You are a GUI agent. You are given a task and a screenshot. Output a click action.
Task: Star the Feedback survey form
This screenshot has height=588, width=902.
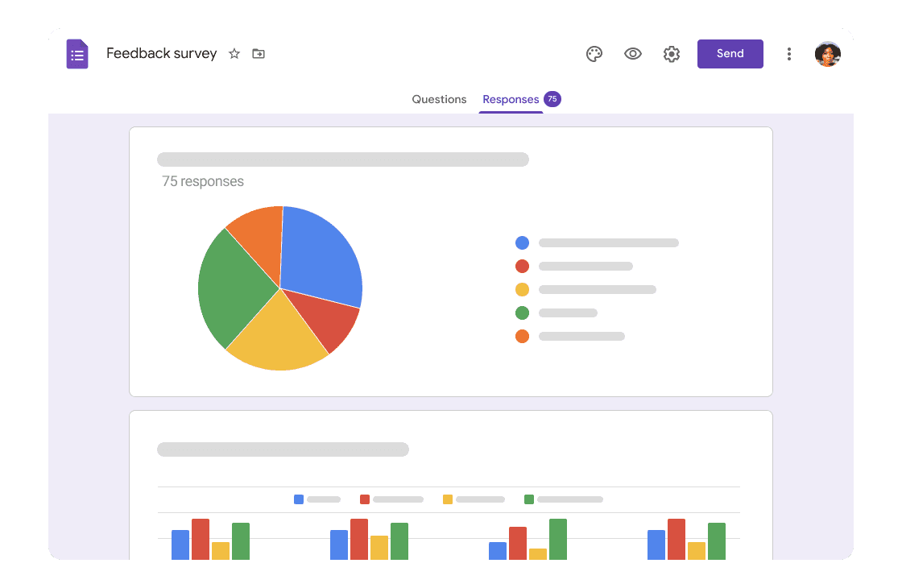pyautogui.click(x=234, y=54)
